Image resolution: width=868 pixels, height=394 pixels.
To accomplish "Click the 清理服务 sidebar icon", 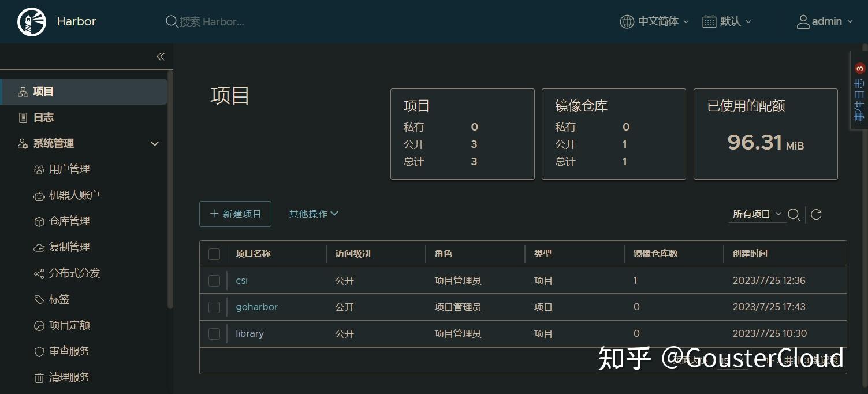I will pyautogui.click(x=38, y=377).
